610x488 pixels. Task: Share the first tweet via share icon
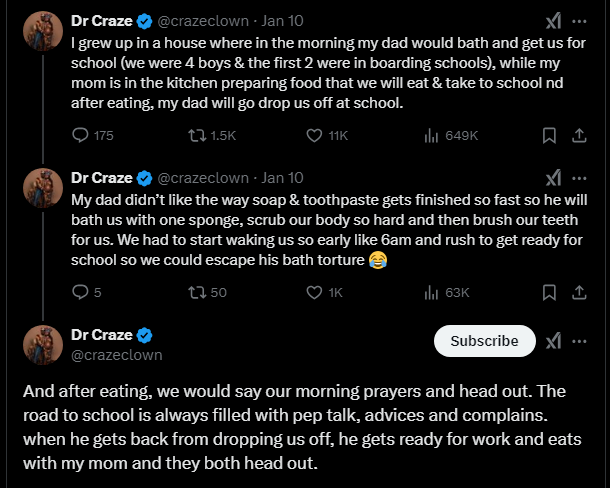(x=579, y=135)
